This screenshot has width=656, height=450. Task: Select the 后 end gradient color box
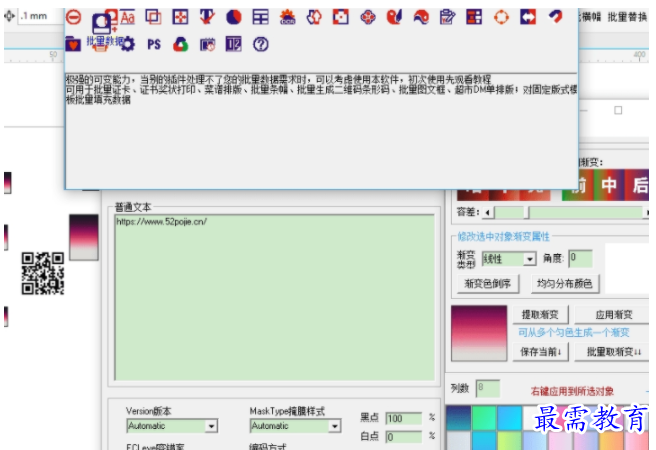(638, 185)
